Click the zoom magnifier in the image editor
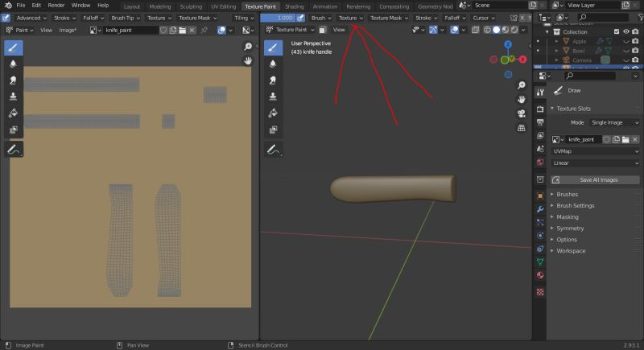The image size is (644, 350). pos(248,47)
